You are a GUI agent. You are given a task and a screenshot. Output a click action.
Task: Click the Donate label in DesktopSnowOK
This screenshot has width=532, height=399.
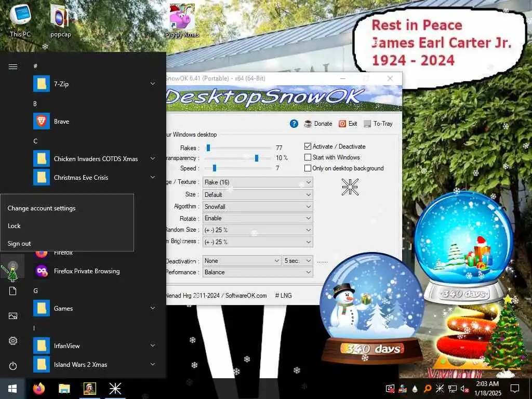pyautogui.click(x=323, y=124)
